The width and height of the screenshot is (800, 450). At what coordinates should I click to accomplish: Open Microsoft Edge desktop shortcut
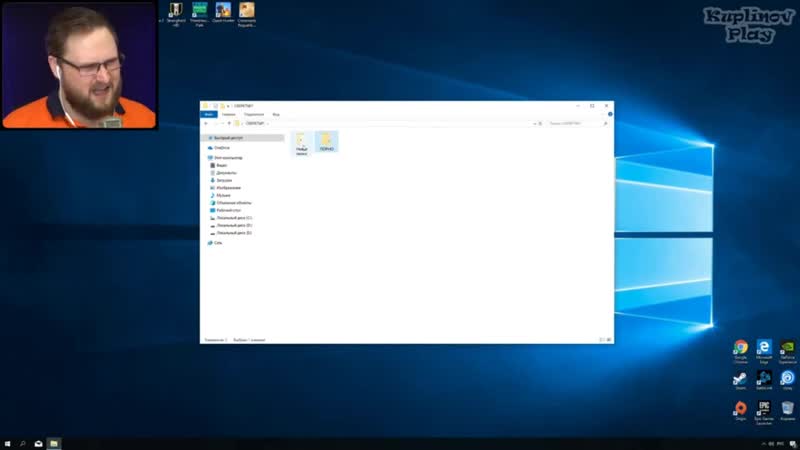point(764,351)
